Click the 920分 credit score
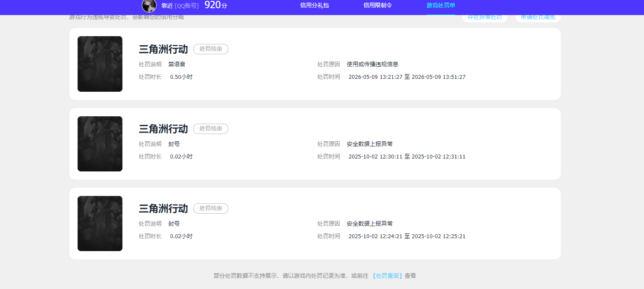Screen dimensions: 644x289 [x=216, y=5]
